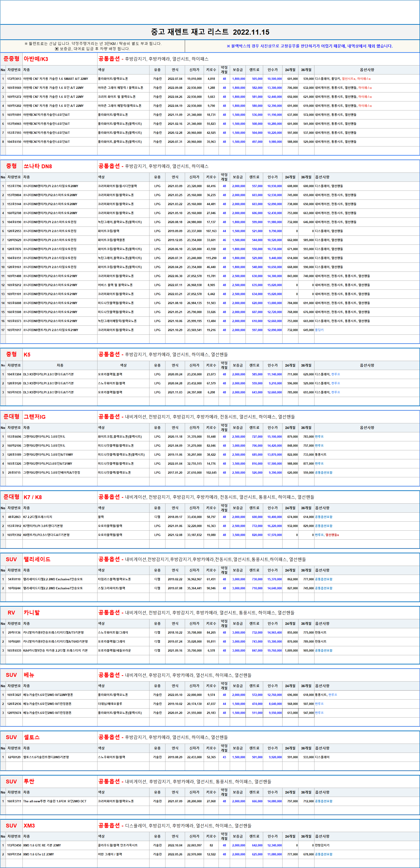Click car number 169호3027
420x868 pixels.
14,695
